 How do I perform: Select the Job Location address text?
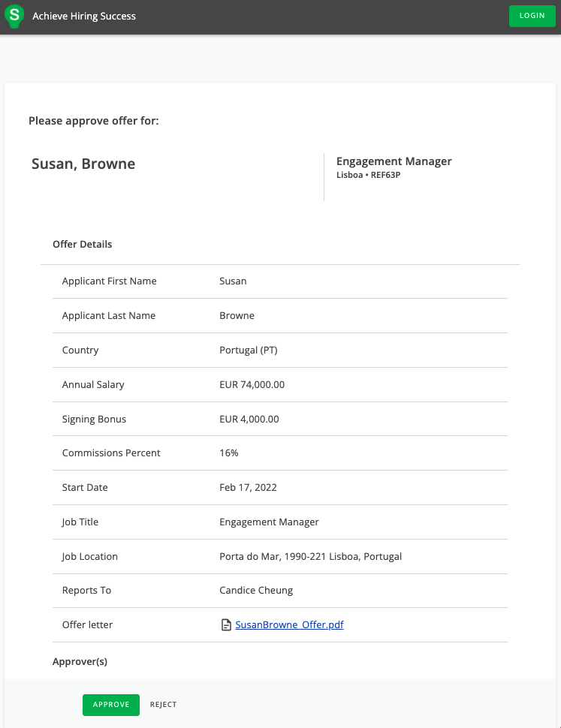click(310, 557)
